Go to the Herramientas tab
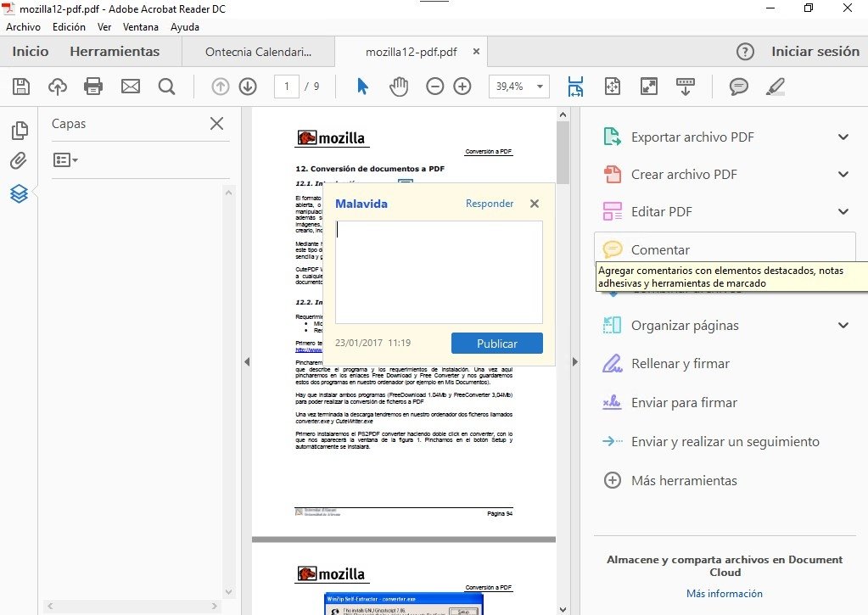Viewport: 868px width, 615px height. (x=115, y=52)
